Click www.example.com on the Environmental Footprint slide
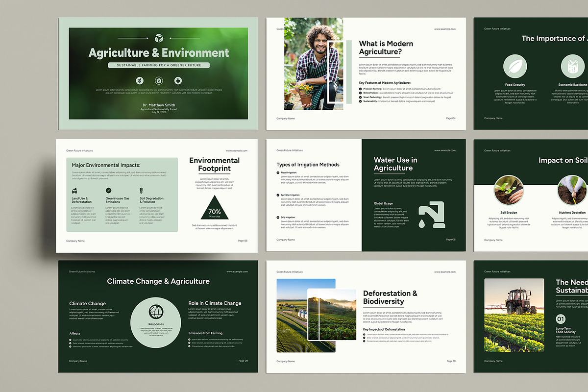 pyautogui.click(x=237, y=151)
